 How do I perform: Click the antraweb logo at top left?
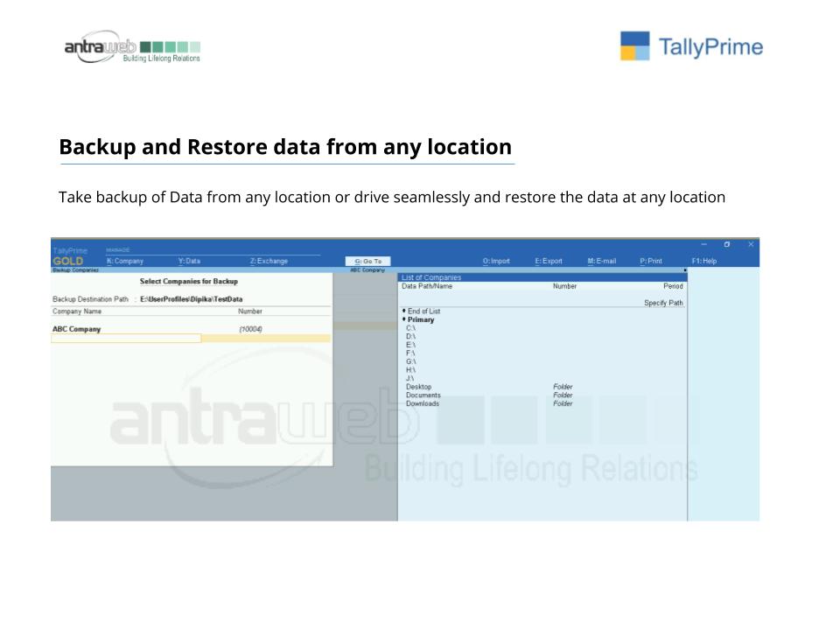(132, 47)
